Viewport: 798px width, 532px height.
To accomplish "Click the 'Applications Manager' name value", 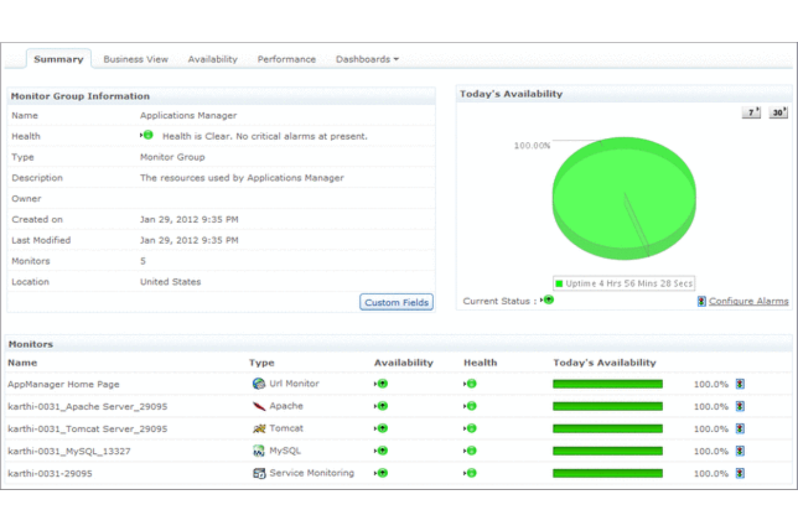I will (188, 115).
